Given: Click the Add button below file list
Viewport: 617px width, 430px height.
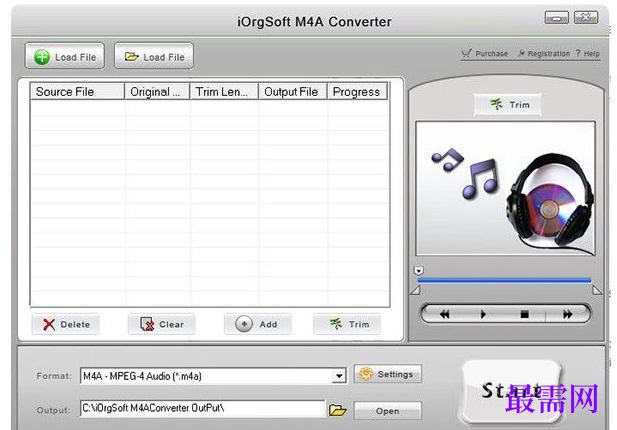Looking at the screenshot, I should pos(258,324).
